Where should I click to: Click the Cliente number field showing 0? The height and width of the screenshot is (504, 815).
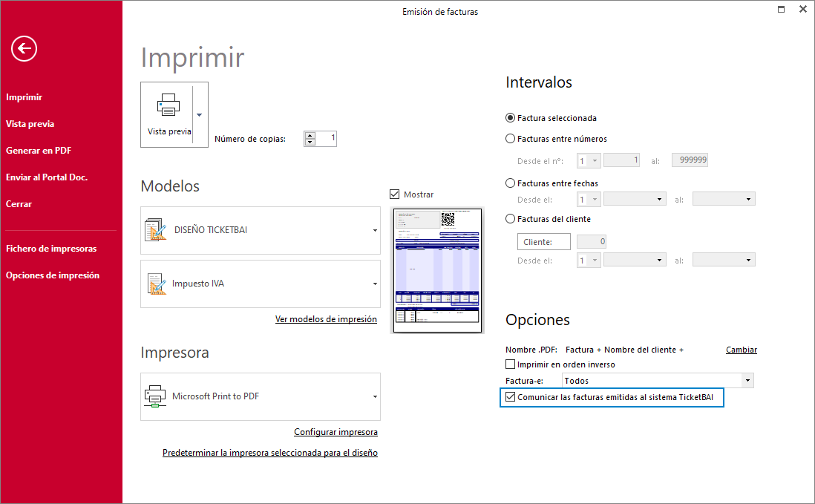(x=592, y=242)
